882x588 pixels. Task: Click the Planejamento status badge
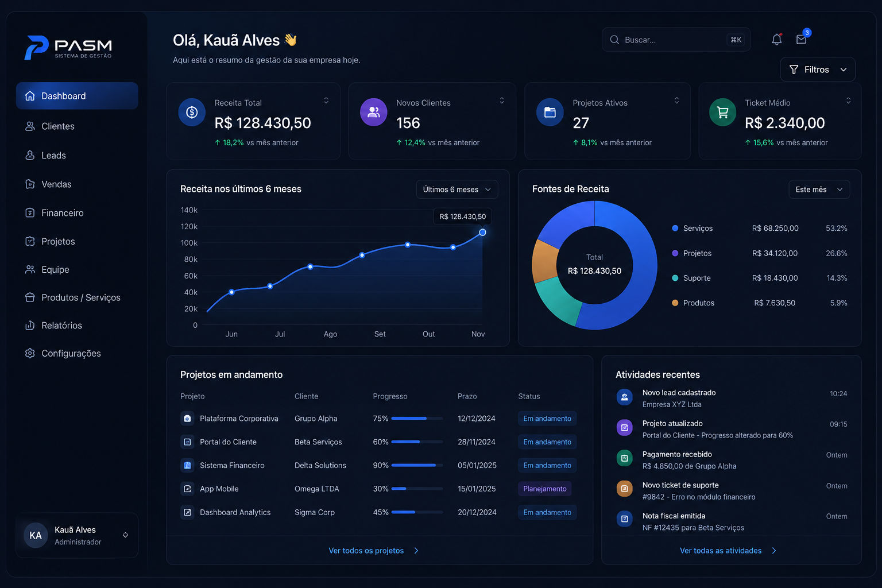click(x=544, y=489)
